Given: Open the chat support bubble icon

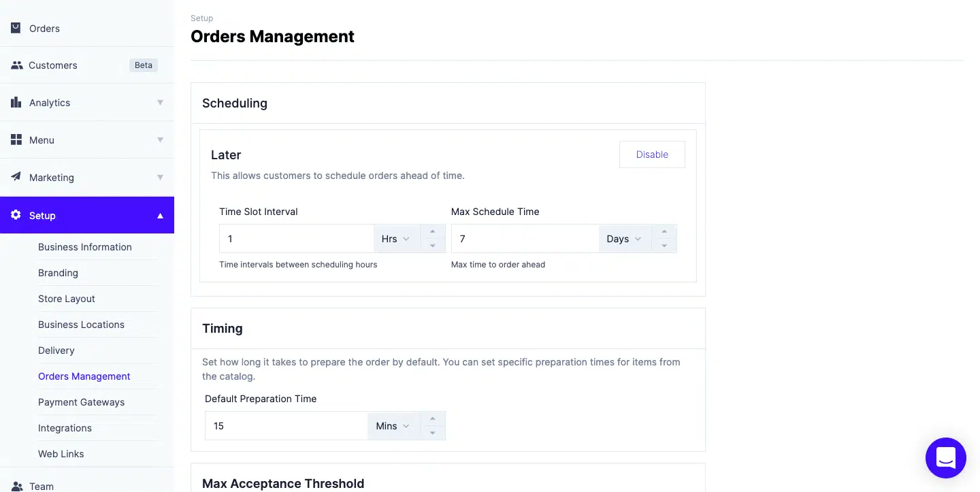Looking at the screenshot, I should [x=946, y=458].
